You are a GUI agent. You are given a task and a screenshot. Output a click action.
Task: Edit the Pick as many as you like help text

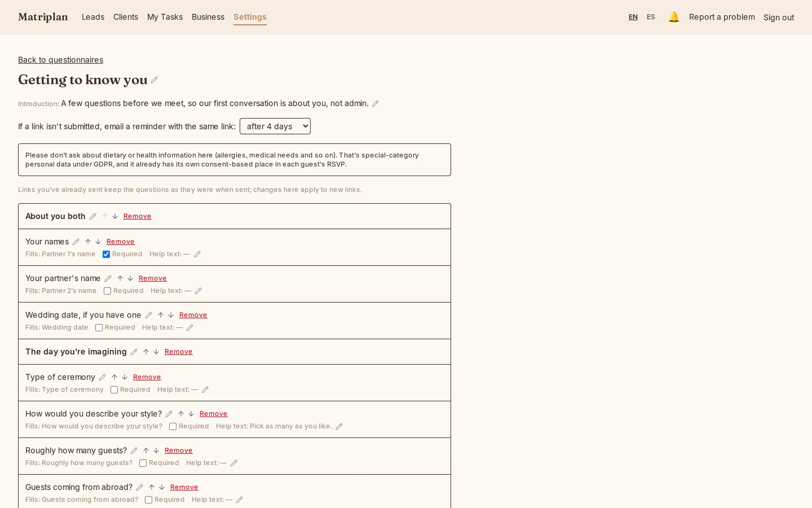click(x=339, y=426)
